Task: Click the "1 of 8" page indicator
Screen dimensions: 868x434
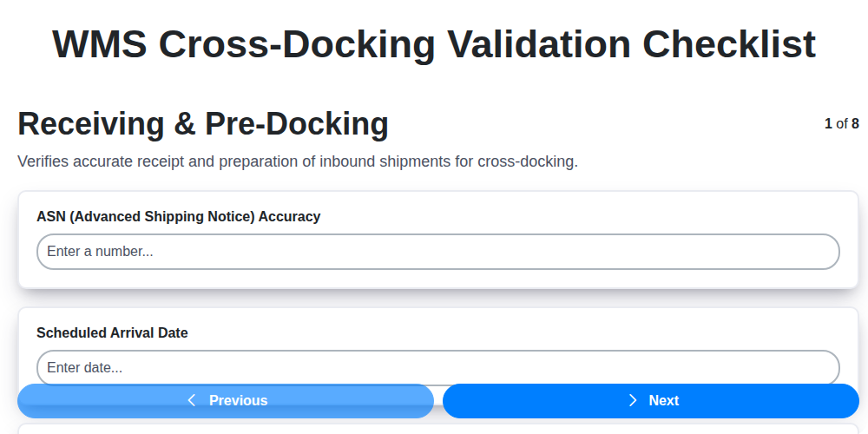Action: (x=841, y=124)
